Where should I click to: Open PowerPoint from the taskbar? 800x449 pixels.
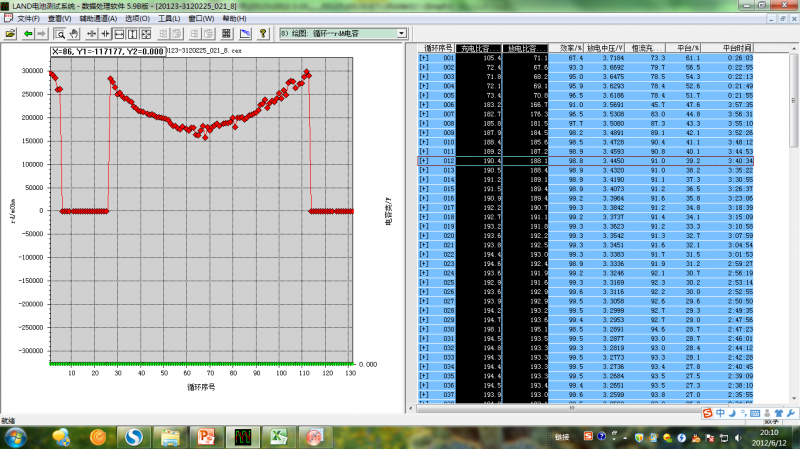[x=206, y=437]
